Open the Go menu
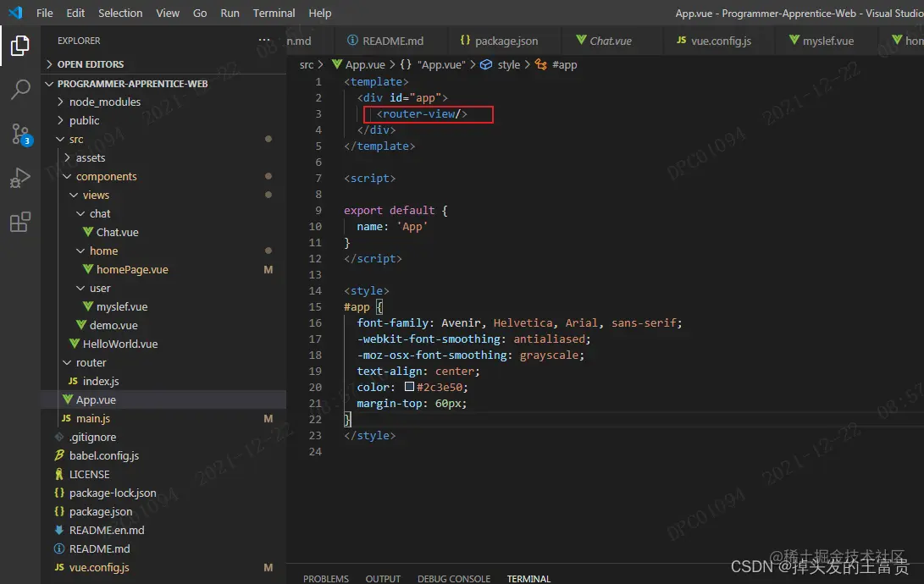The image size is (924, 584). point(200,13)
